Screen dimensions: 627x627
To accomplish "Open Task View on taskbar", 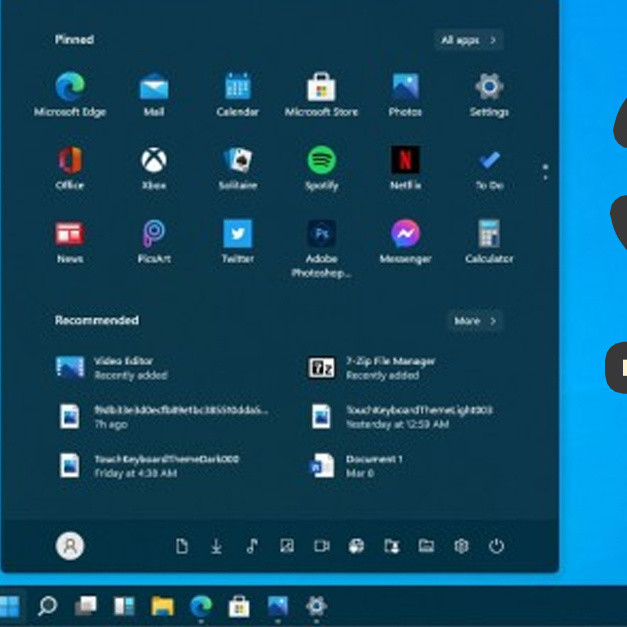I will tap(86, 606).
